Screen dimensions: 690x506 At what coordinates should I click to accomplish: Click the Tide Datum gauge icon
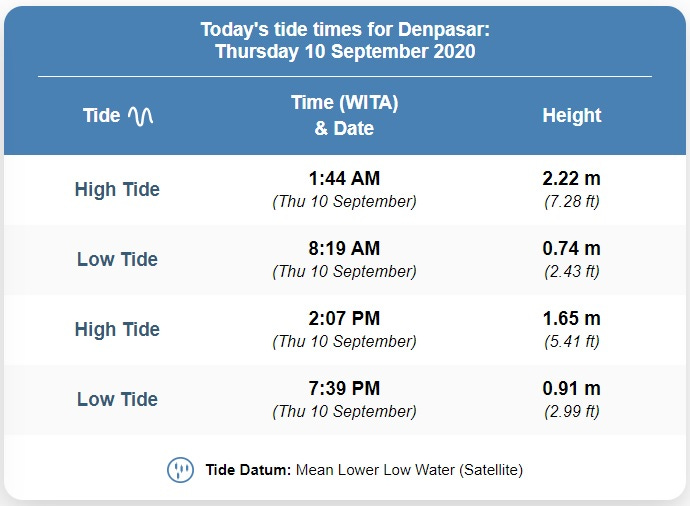pyautogui.click(x=180, y=469)
